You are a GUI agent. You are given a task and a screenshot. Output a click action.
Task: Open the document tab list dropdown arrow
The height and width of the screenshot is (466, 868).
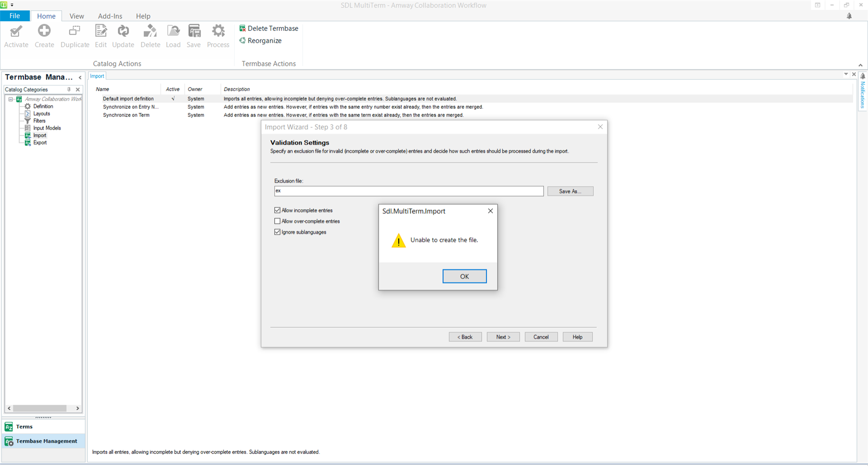[846, 74]
